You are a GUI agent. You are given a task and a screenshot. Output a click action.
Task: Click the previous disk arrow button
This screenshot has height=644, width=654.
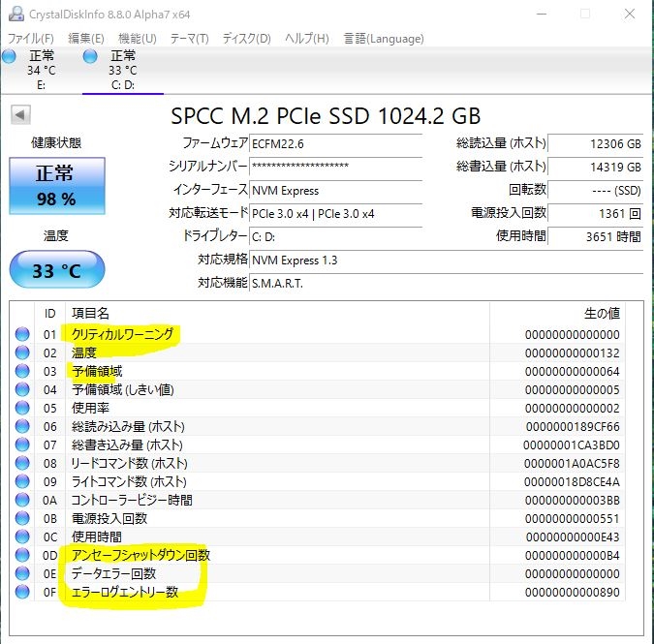pos(20,114)
